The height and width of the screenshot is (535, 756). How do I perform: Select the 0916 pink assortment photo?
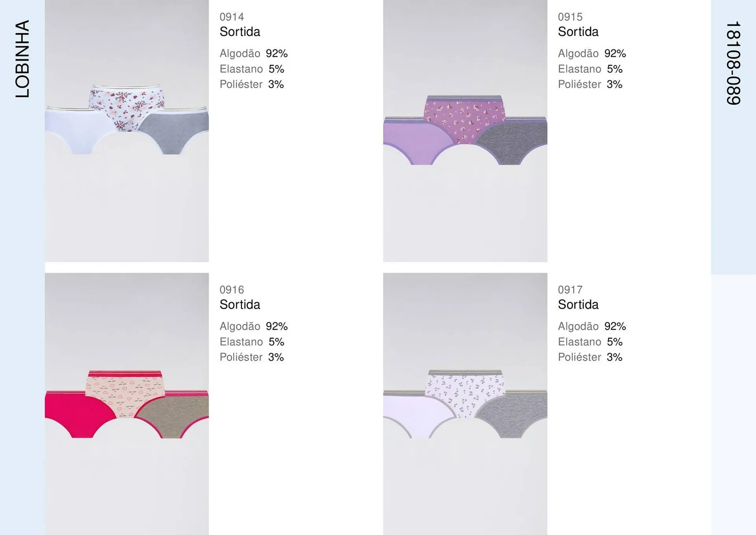pyautogui.click(x=126, y=404)
